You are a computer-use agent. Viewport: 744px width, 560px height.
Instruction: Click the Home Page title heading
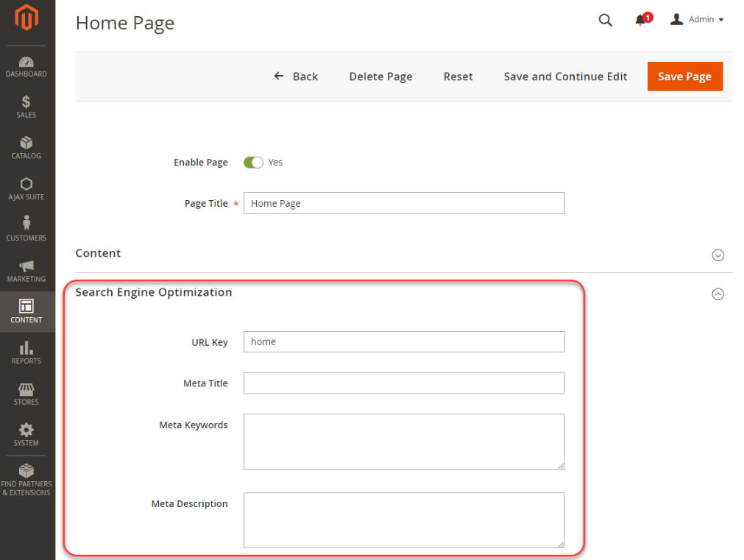tap(125, 24)
